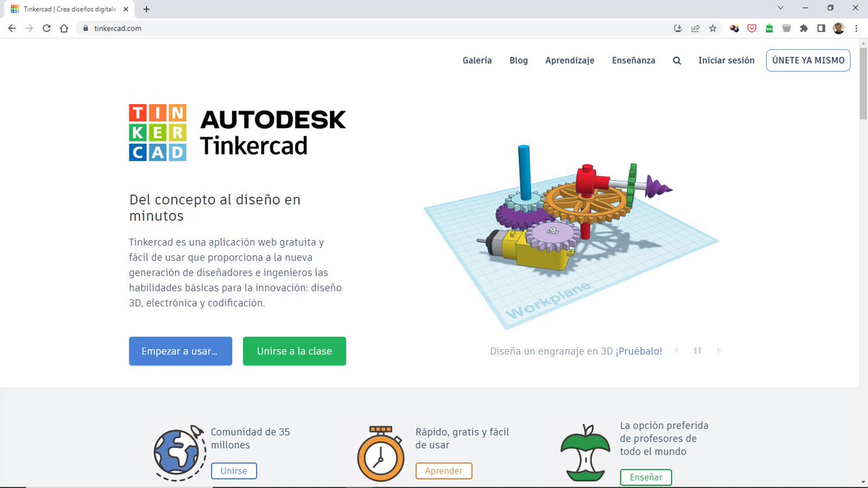Viewport: 868px width, 488px height.
Task: Click the browser forward arrow
Action: coord(29,28)
